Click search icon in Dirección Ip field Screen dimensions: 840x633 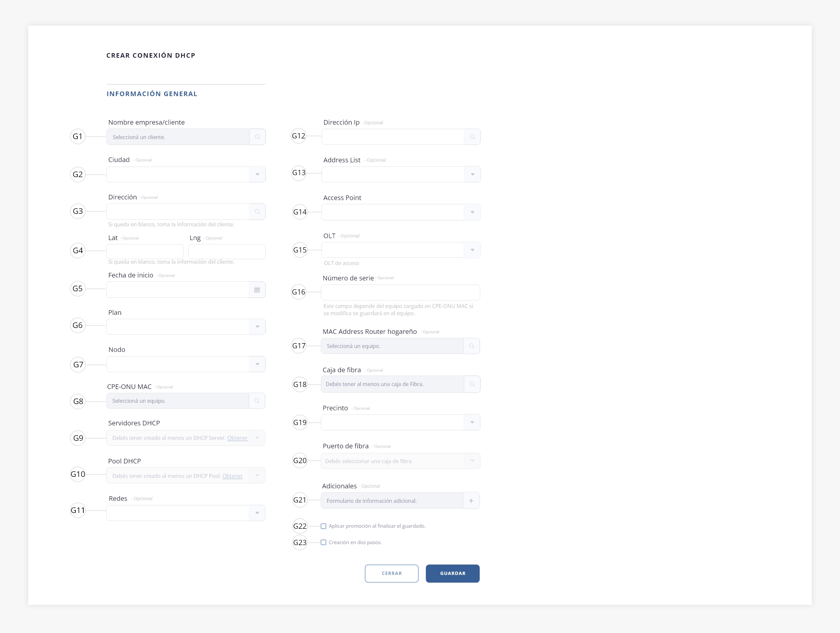(x=472, y=137)
